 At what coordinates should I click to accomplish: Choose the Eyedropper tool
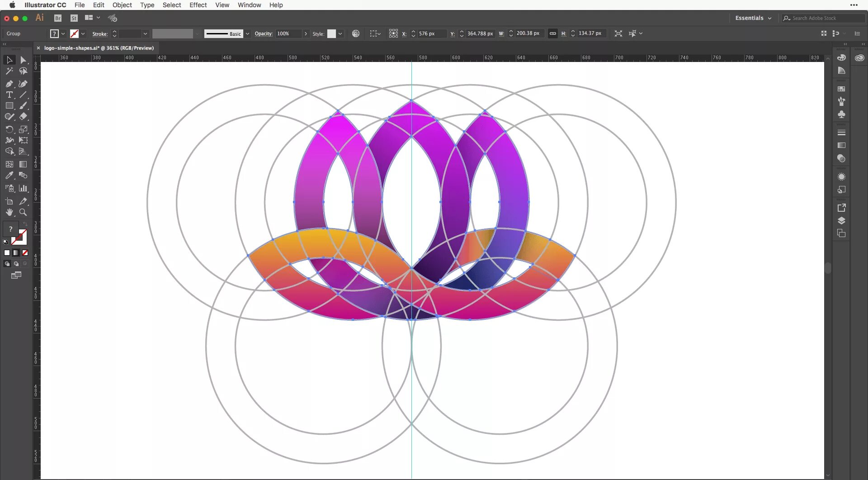(x=9, y=176)
